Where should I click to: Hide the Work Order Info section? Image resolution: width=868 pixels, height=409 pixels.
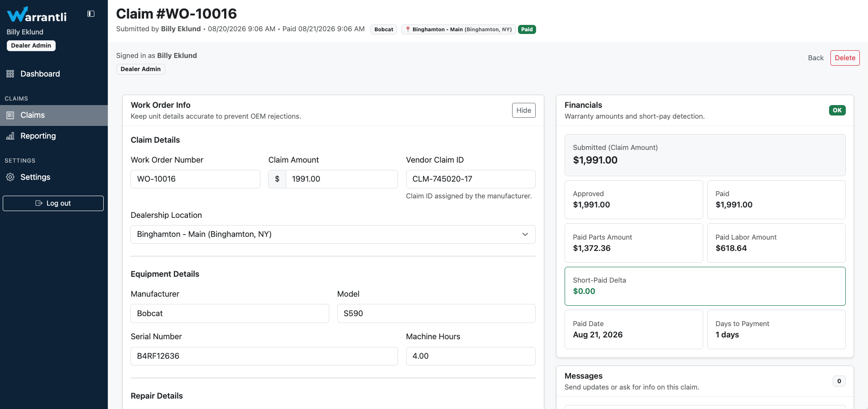[524, 110]
